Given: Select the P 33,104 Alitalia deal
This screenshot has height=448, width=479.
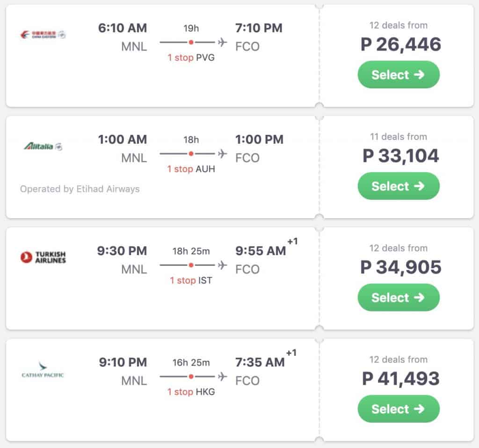Looking at the screenshot, I should pos(399,186).
